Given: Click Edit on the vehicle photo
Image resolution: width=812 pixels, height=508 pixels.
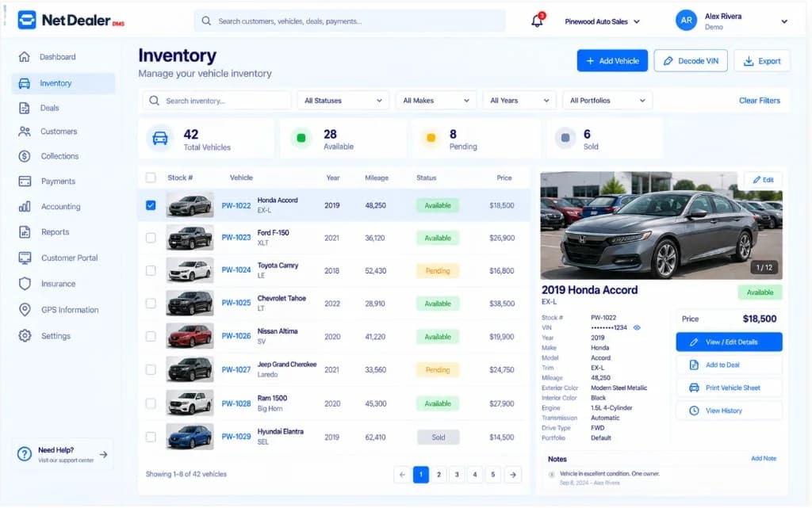Looking at the screenshot, I should (763, 180).
